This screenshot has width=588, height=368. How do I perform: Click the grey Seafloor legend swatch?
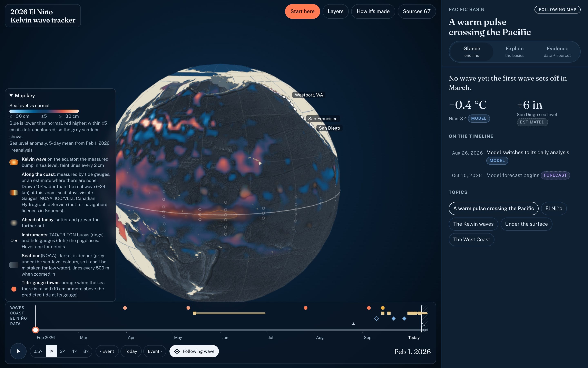14,265
